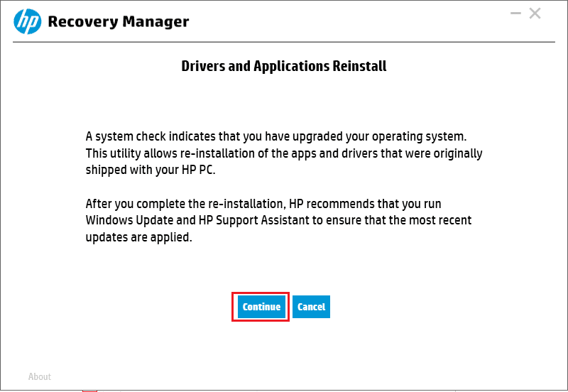
Task: Close the Recovery Manager window
Action: (535, 13)
